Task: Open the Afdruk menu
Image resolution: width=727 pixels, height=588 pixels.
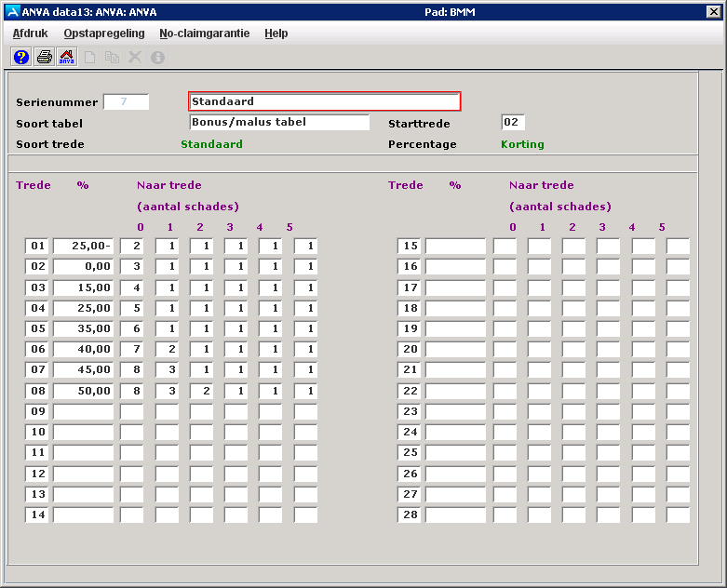Action: click(31, 33)
